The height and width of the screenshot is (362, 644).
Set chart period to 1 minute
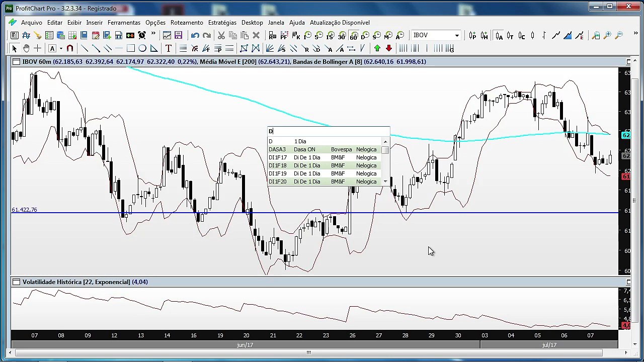coord(307,35)
